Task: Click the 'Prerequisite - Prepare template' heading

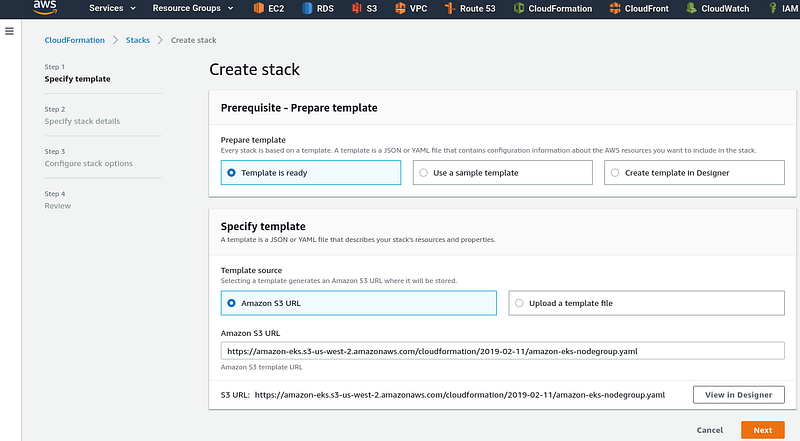Action: pos(299,108)
